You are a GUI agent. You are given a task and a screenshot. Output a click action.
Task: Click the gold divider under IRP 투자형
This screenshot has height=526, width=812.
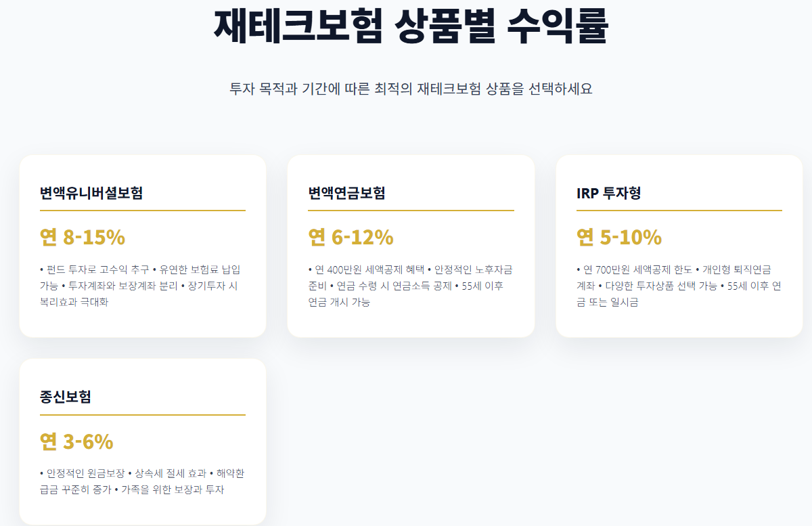pyautogui.click(x=679, y=211)
